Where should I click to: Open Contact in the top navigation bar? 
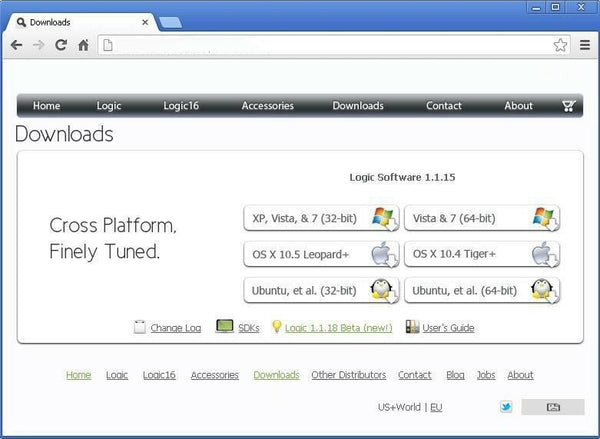point(444,106)
